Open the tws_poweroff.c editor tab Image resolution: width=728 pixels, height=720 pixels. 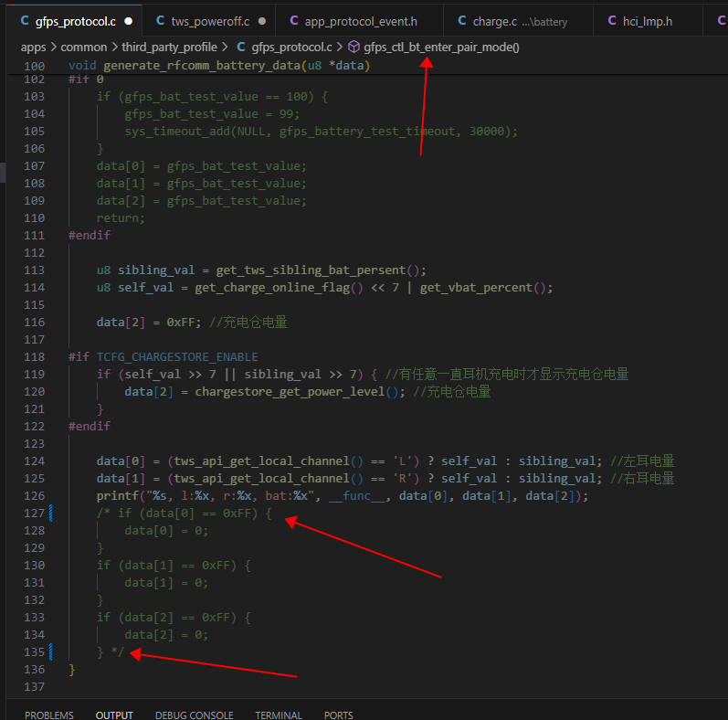[209, 21]
